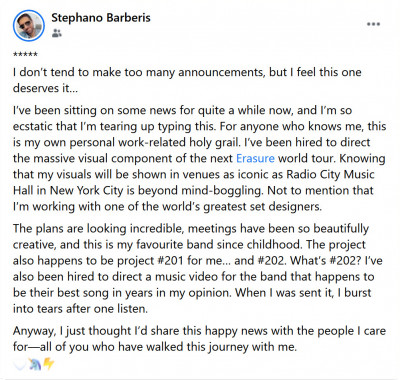Click the phrase "into tears after one listen"
The width and height of the screenshot is (400, 380).
coord(80,309)
